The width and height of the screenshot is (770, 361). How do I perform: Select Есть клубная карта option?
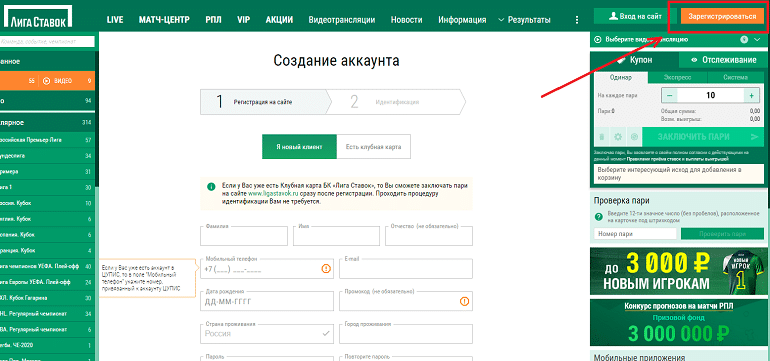click(373, 147)
